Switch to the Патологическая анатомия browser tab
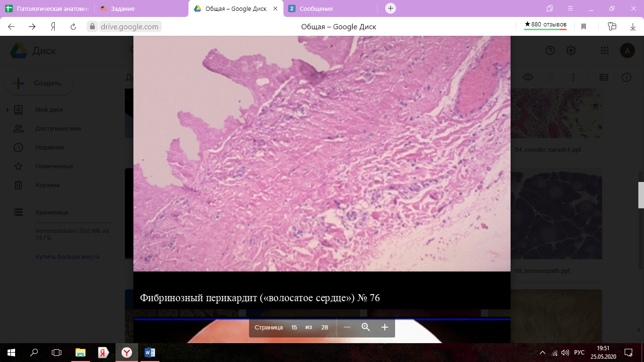 [47, 8]
